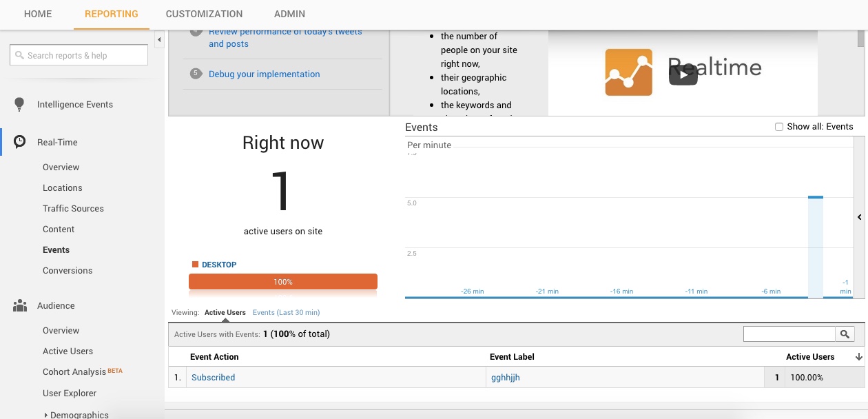The width and height of the screenshot is (868, 419).
Task: Click the magnifier search button
Action: click(845, 334)
